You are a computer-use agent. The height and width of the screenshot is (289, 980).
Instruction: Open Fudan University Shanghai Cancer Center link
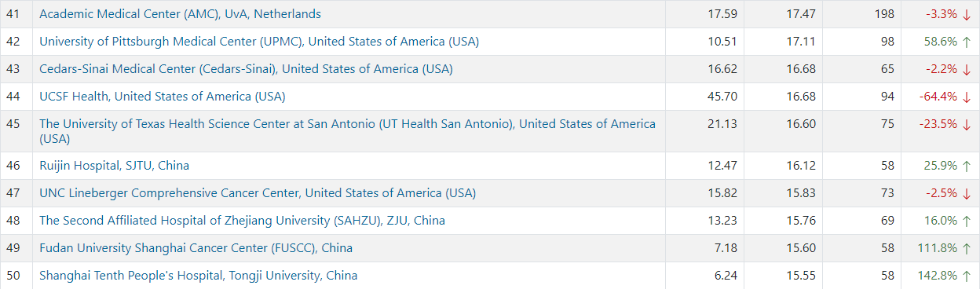click(x=196, y=248)
